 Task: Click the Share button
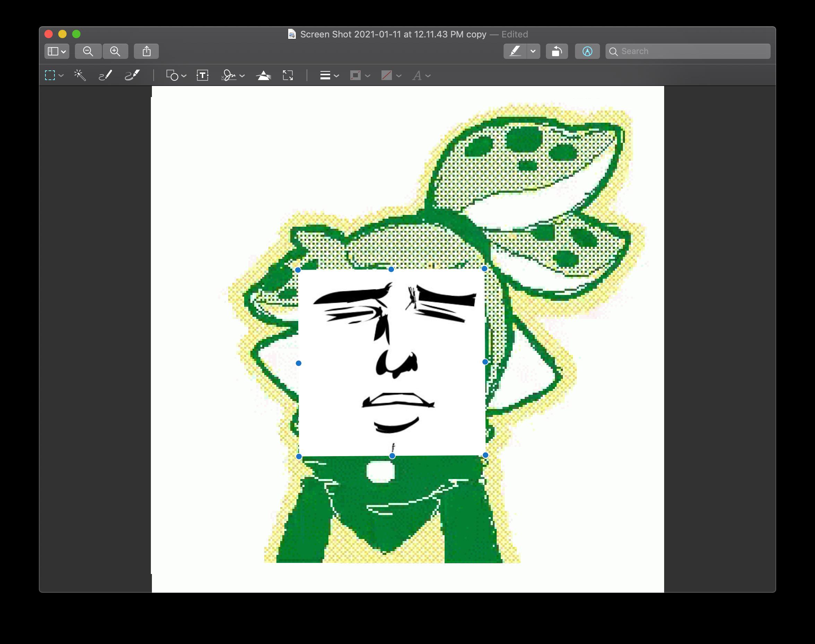[x=146, y=51]
